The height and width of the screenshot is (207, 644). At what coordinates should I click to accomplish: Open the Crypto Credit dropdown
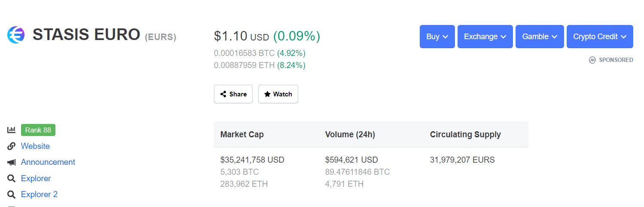click(600, 37)
